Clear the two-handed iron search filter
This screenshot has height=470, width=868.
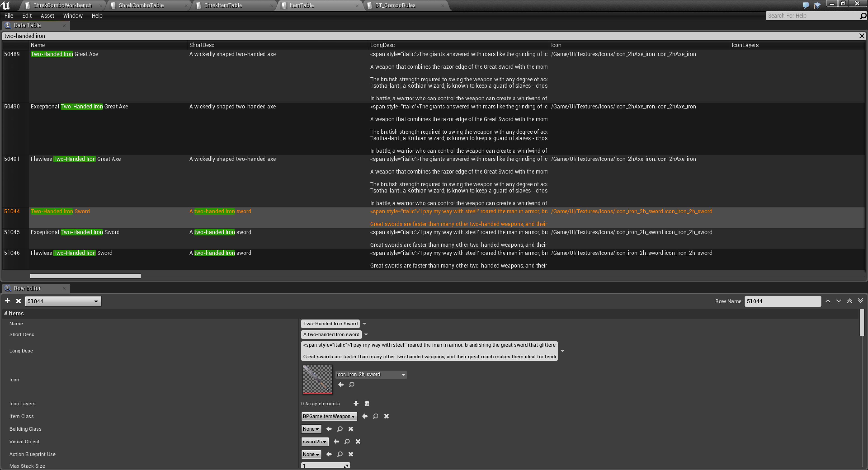coord(862,36)
